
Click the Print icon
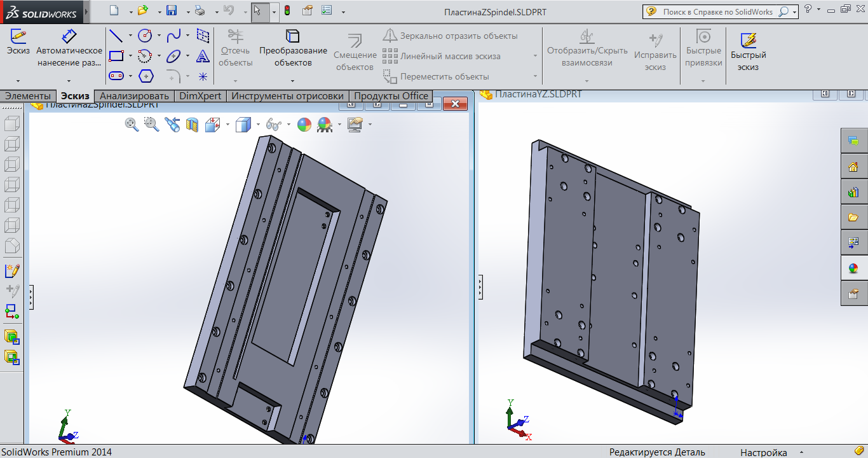pos(200,11)
